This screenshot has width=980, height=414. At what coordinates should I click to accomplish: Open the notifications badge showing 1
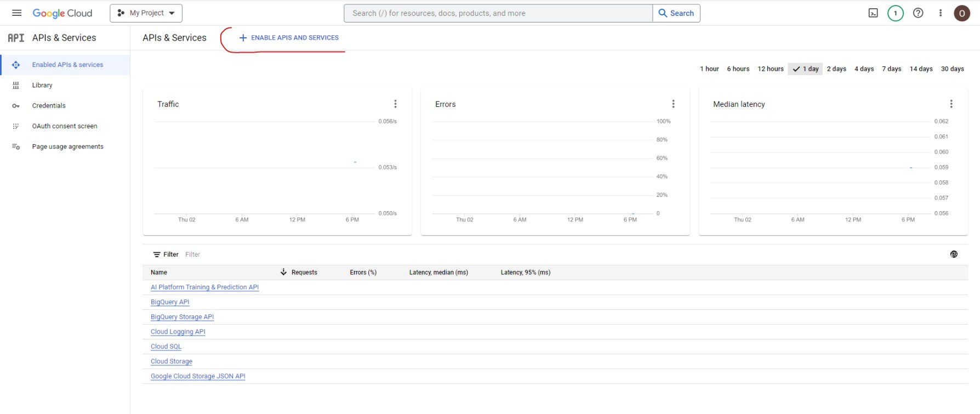point(896,13)
